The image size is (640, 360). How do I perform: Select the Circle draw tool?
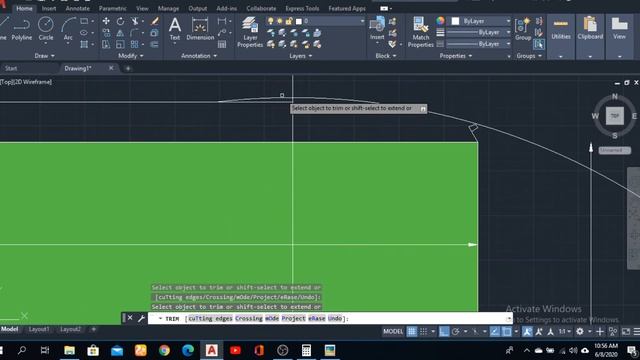click(46, 29)
